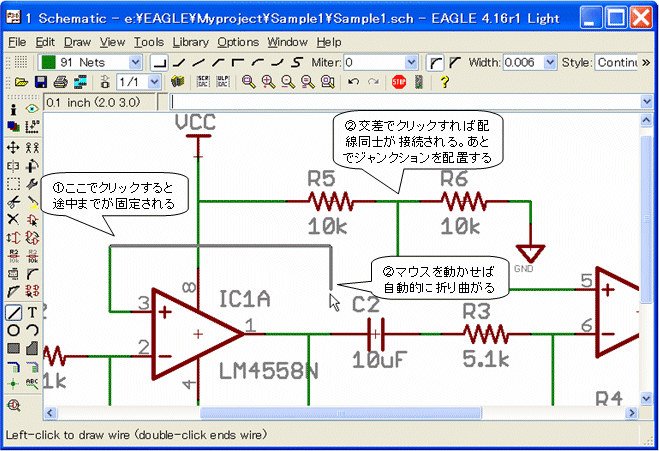Select the Bus tool
The height and width of the screenshot is (451, 659).
[13, 367]
